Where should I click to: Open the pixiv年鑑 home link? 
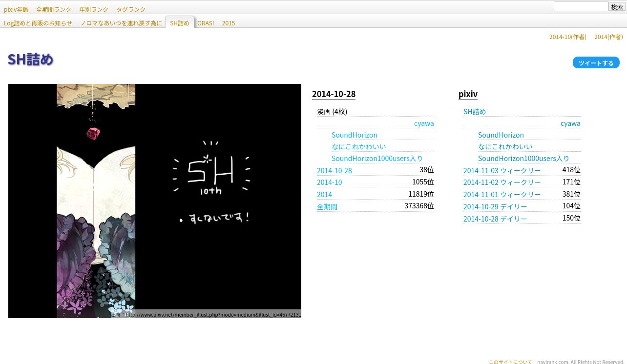point(16,9)
